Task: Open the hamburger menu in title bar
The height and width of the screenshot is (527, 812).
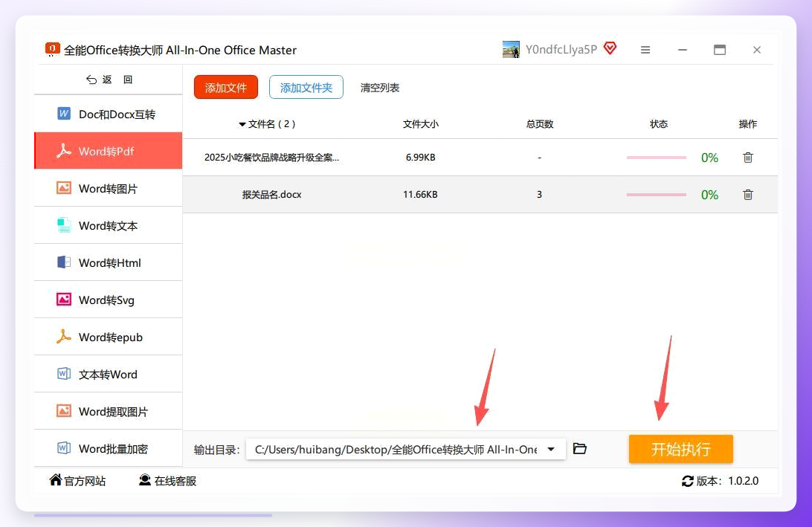Action: coord(645,50)
